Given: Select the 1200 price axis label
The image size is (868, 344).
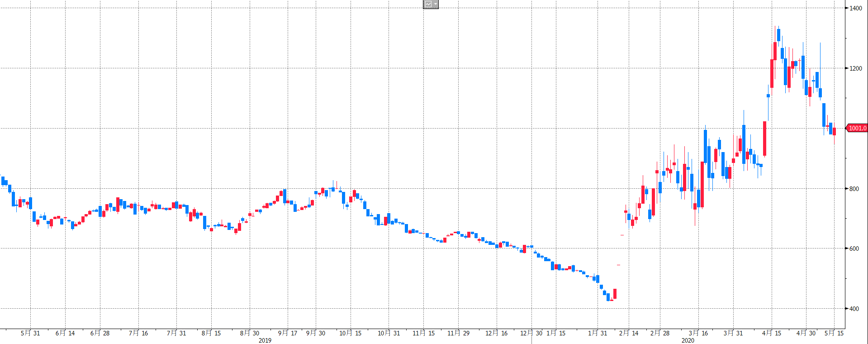Looking at the screenshot, I should tap(855, 68).
